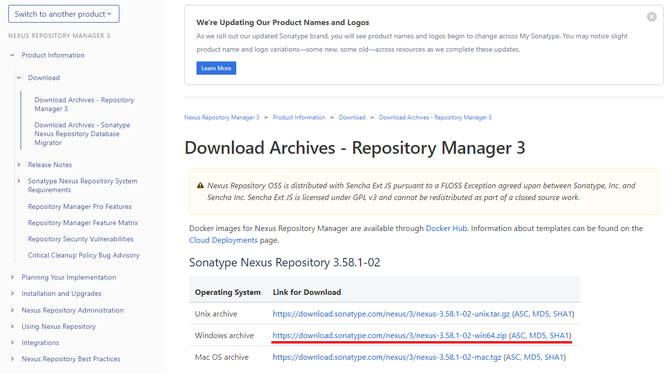
Task: Open Repository Manager Pro Features page
Action: [x=79, y=206]
